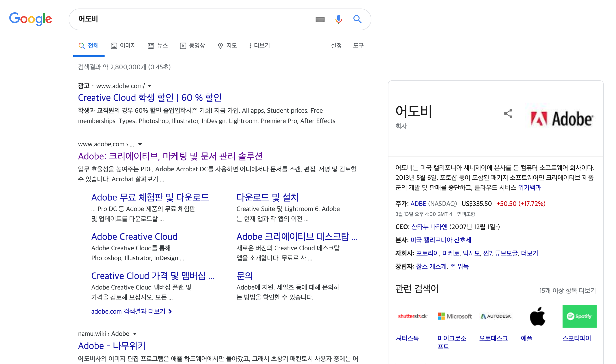Open Adobe Creative Cloud sitelink

pos(134,236)
